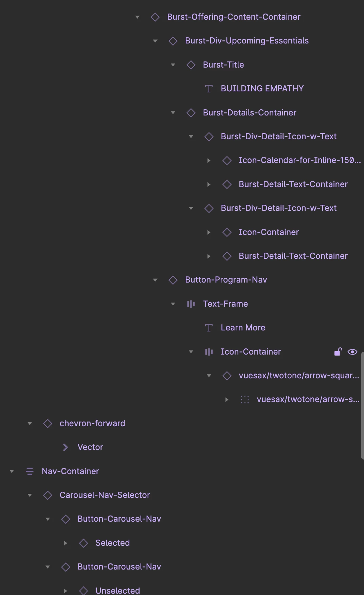This screenshot has height=595, width=364.
Task: Click the Button-Program-Nav component diamond icon
Action: pyautogui.click(x=173, y=280)
